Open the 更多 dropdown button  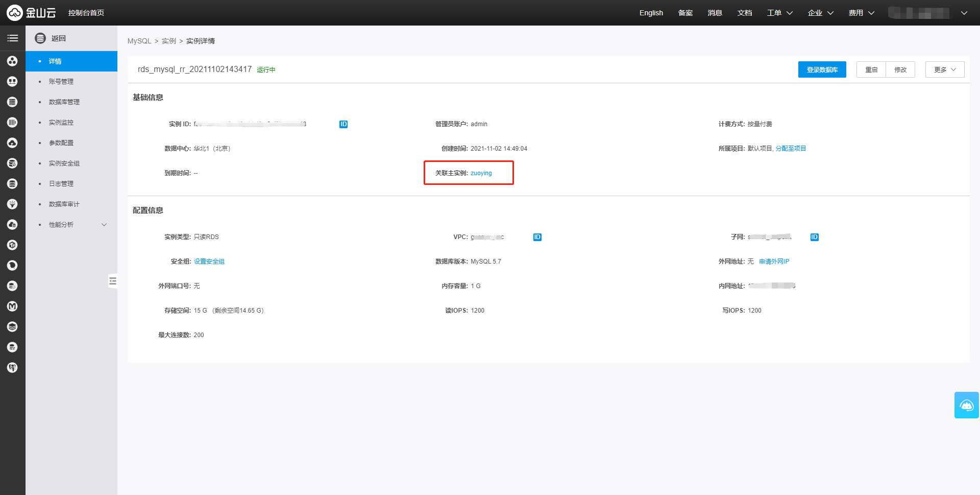(x=944, y=69)
